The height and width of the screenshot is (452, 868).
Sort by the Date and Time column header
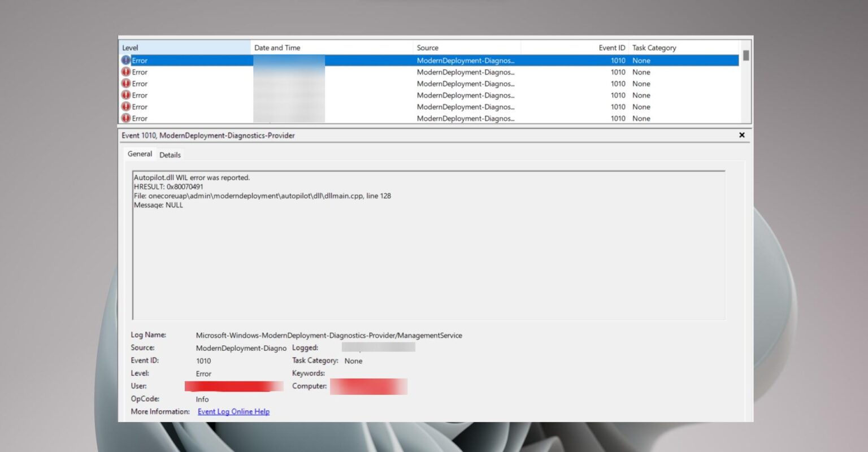tap(332, 47)
